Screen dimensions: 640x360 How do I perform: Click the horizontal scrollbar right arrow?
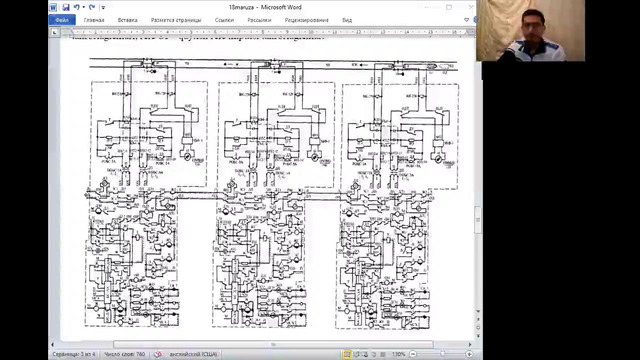(469, 344)
